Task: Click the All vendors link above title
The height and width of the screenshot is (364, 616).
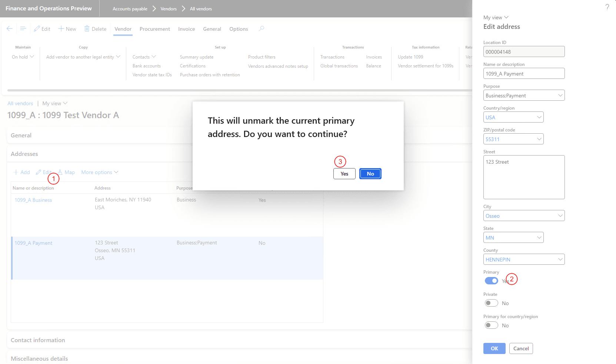Action: coord(20,103)
